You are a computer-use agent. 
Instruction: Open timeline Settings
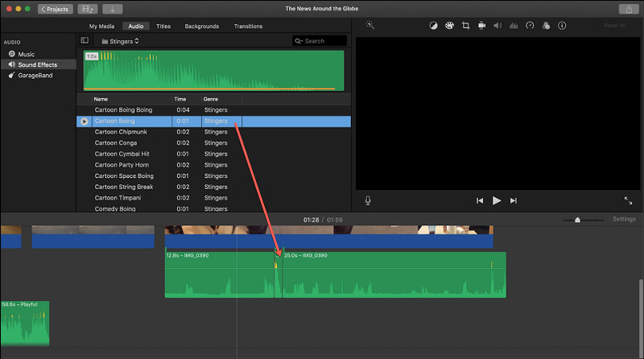point(624,219)
